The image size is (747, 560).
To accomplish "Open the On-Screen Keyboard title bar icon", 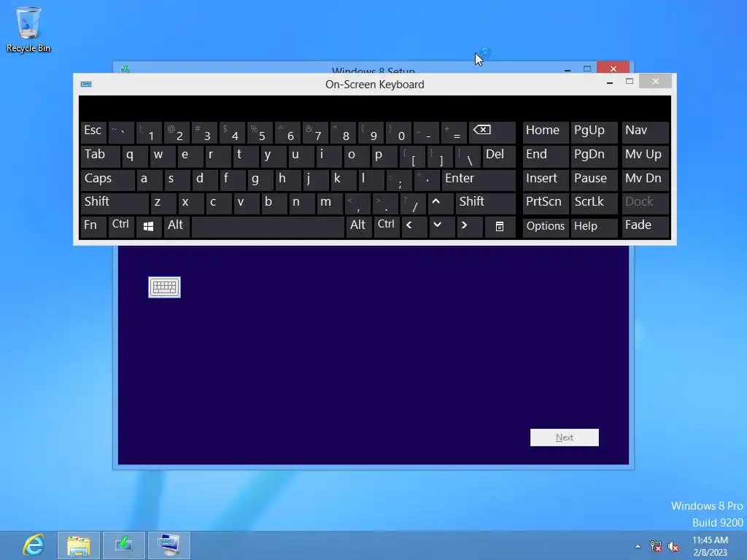I will [86, 85].
